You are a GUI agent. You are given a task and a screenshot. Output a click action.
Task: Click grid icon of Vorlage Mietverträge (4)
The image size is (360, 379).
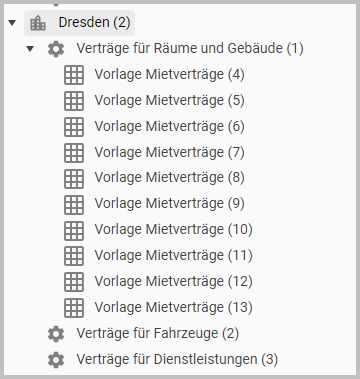tap(74, 75)
